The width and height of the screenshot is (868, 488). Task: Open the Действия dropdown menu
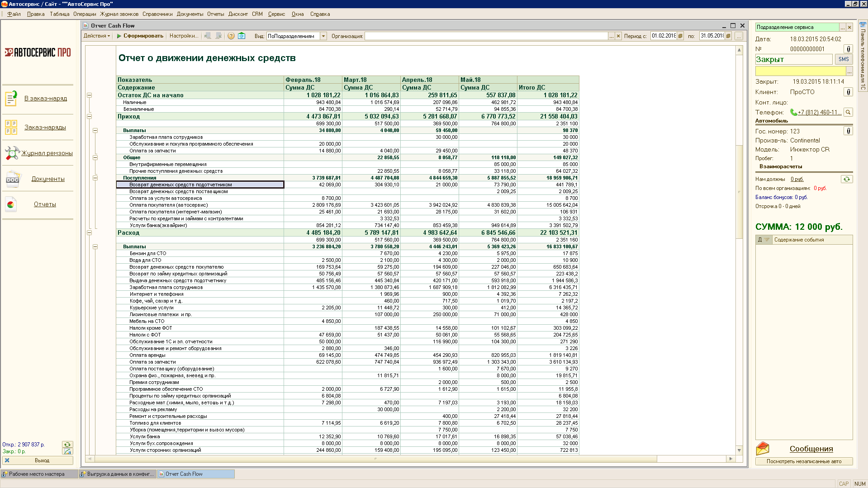(97, 36)
